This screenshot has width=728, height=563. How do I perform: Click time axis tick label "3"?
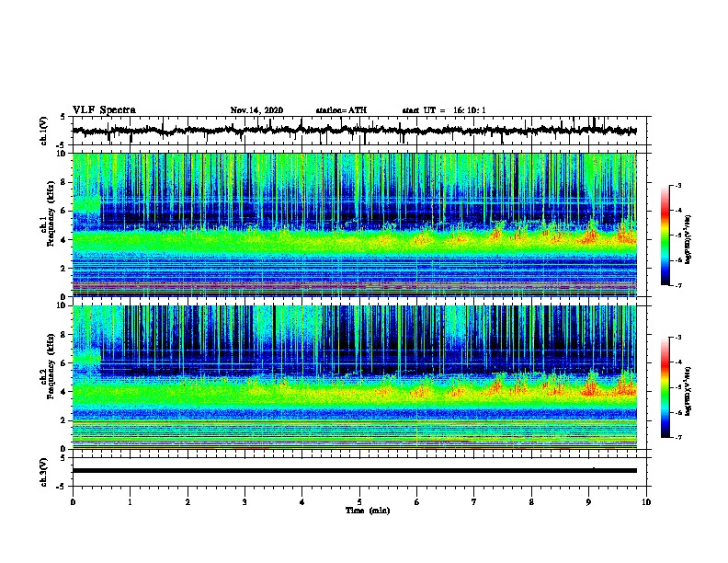[x=245, y=502]
